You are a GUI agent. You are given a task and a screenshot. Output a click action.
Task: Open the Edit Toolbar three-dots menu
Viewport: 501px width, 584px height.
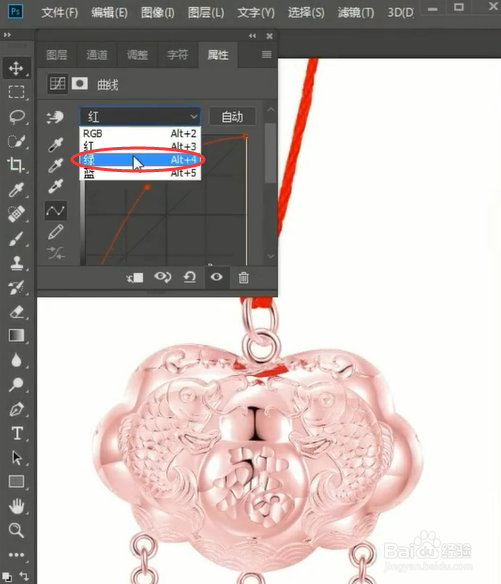pos(16,555)
